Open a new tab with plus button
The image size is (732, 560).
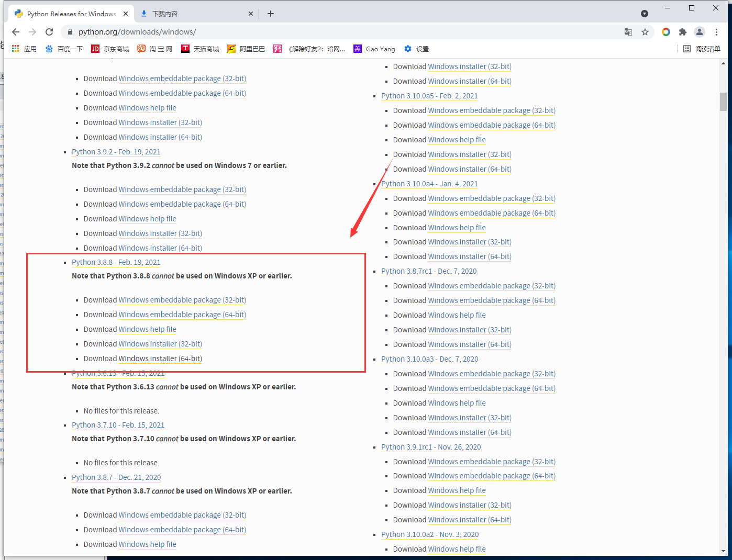coord(271,14)
